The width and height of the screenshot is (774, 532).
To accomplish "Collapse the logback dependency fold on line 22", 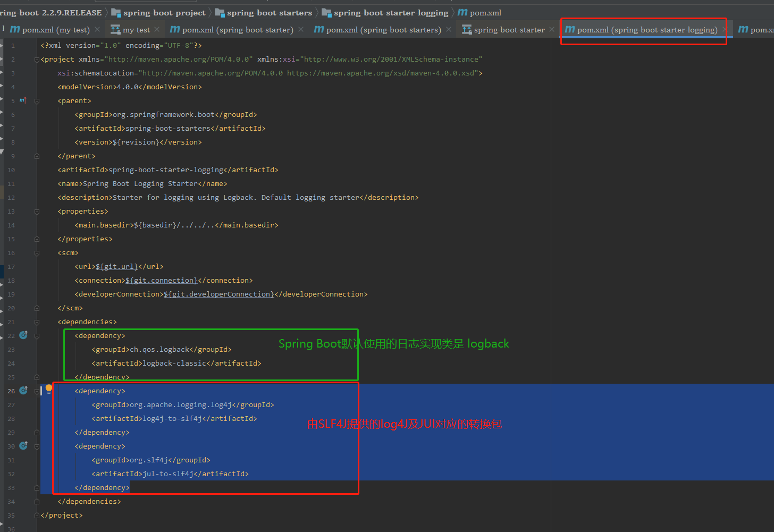I will click(x=37, y=335).
